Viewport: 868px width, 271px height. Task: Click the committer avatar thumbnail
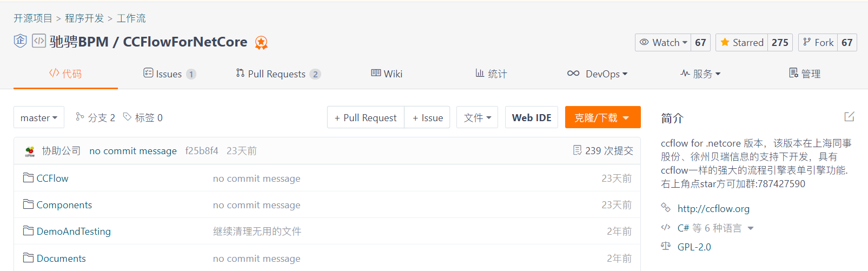coord(30,151)
